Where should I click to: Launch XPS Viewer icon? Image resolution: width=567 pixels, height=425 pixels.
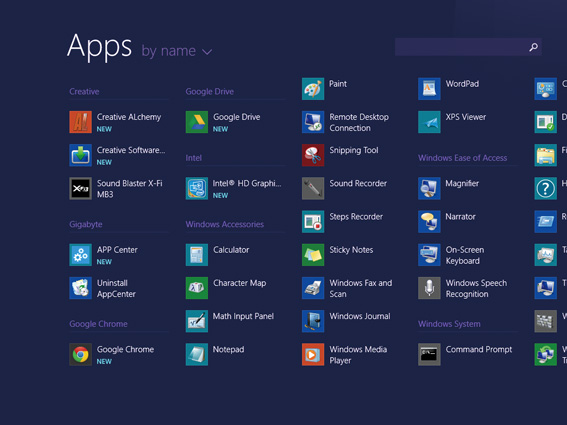[x=429, y=122]
